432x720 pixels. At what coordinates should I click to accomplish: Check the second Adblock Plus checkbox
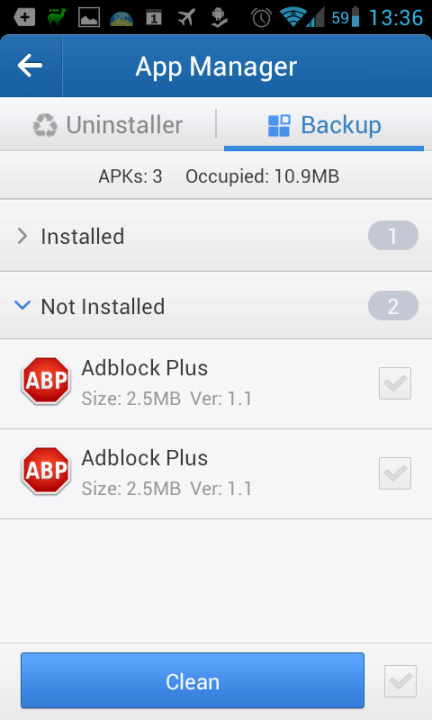(395, 473)
